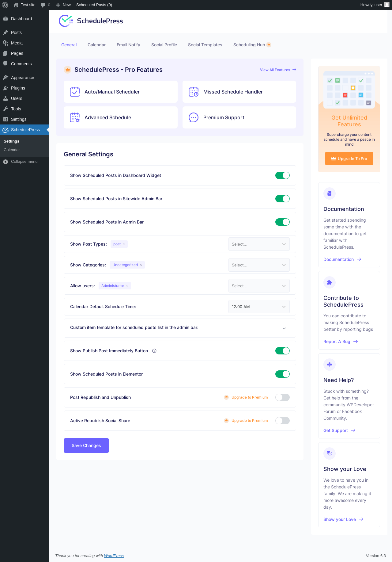Open the View All Features link
This screenshot has width=392, height=562.
tap(278, 70)
